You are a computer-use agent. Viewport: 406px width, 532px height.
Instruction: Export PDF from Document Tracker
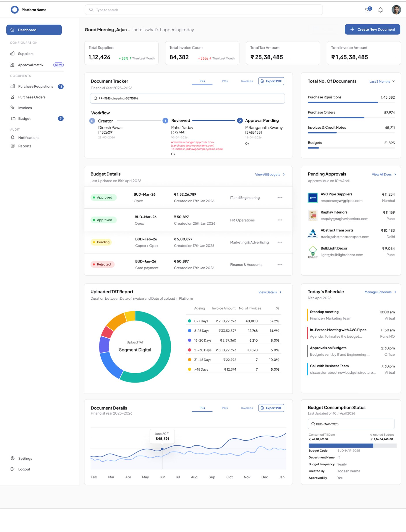tap(271, 81)
